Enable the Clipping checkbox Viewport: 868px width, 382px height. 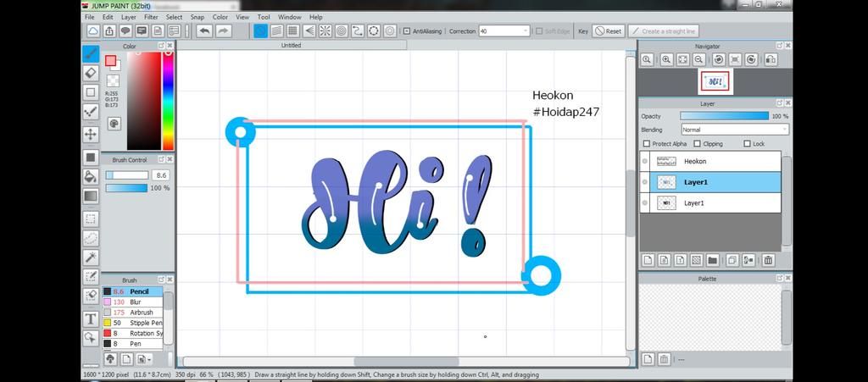click(x=698, y=144)
